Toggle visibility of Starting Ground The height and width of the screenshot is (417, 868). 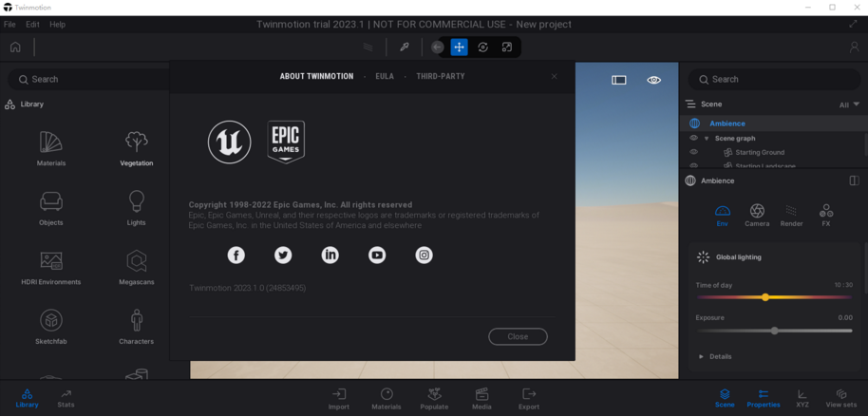coord(693,152)
